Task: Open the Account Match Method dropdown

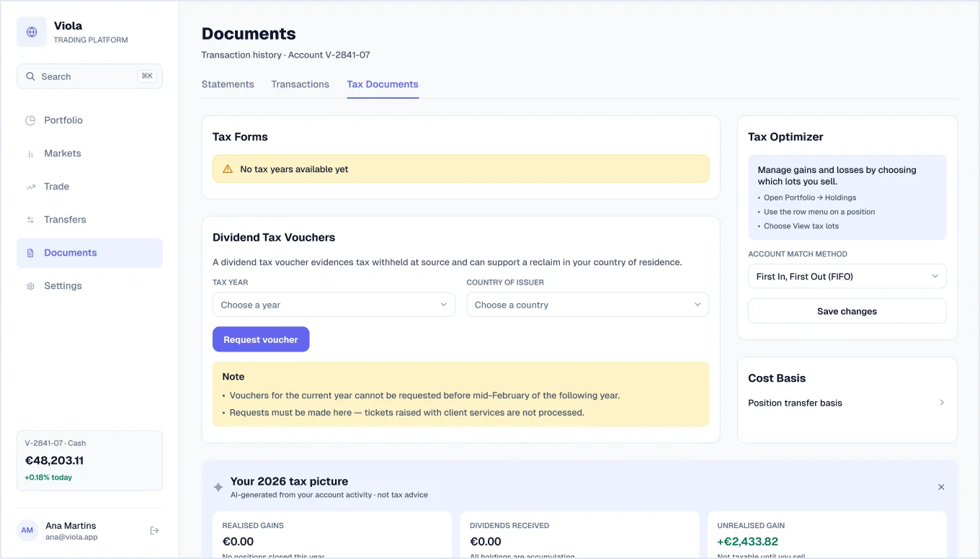Action: (x=847, y=277)
